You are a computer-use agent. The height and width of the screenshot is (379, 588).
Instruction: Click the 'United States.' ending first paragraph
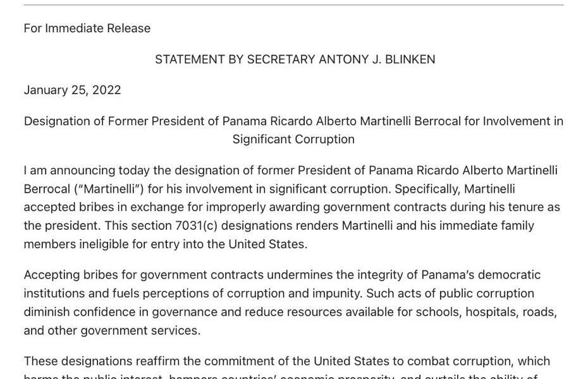[267, 244]
